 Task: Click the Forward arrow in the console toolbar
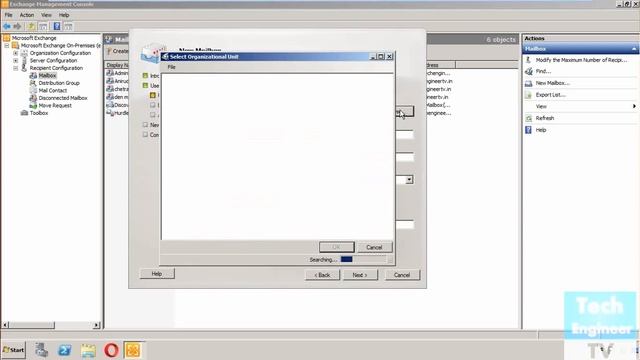pyautogui.click(x=17, y=27)
